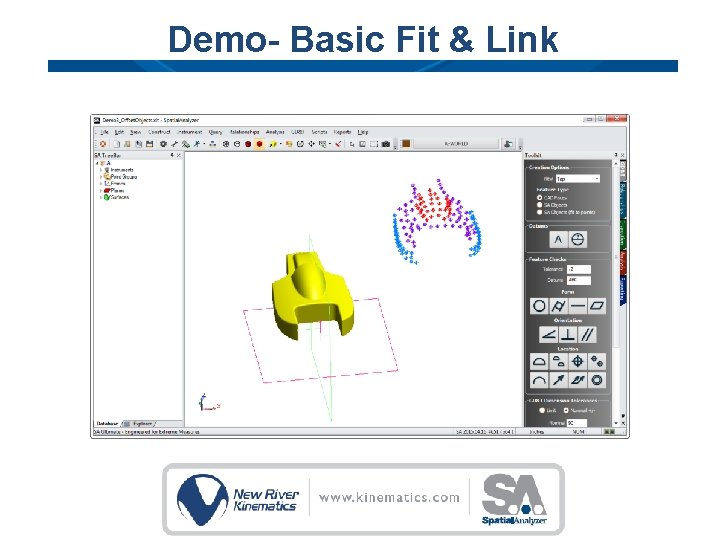Open the A::WORLD working frame selector
Viewport: 720px width, 540px height.
[456, 144]
